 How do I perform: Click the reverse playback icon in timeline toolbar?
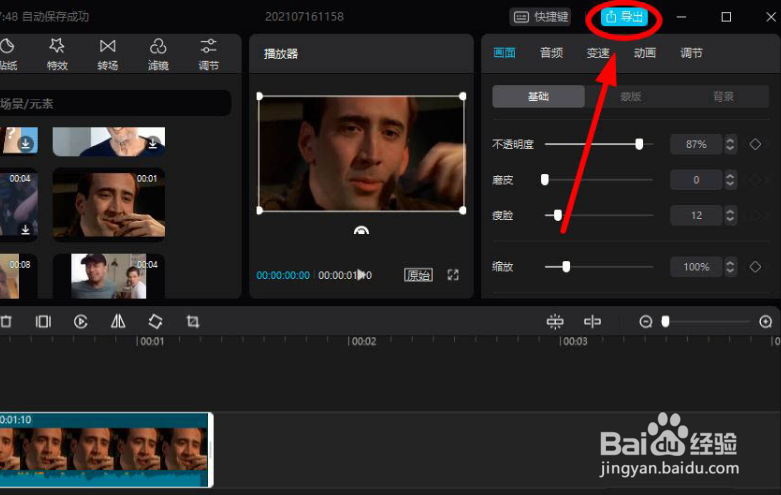[81, 322]
